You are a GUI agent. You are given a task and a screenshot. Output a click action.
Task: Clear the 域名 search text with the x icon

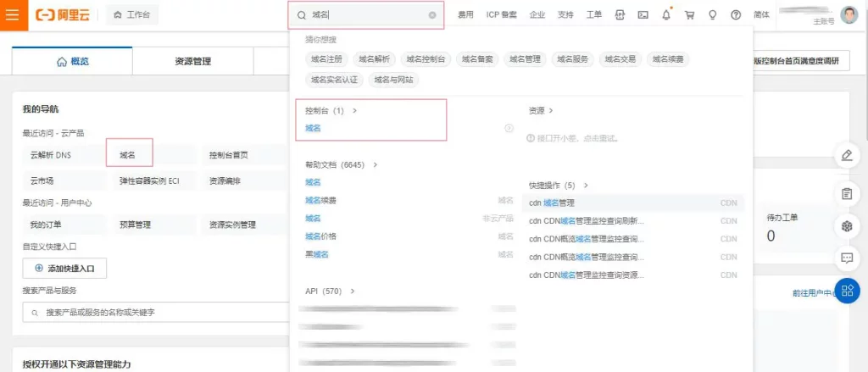point(432,15)
